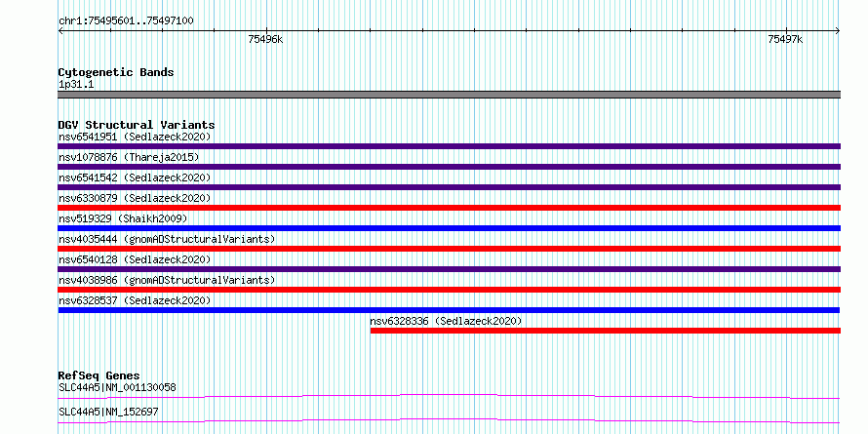Select the purple bar under nsv6541542
The height and width of the screenshot is (434, 868).
449,187
